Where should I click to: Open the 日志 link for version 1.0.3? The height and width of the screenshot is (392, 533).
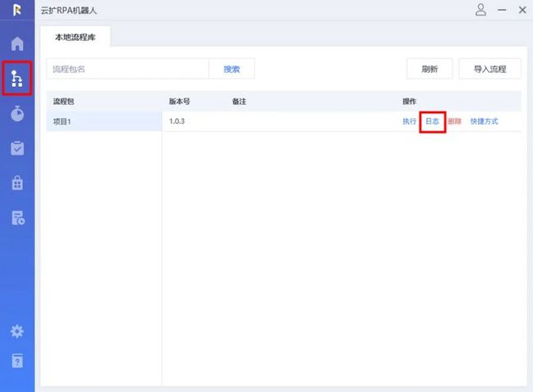point(432,121)
